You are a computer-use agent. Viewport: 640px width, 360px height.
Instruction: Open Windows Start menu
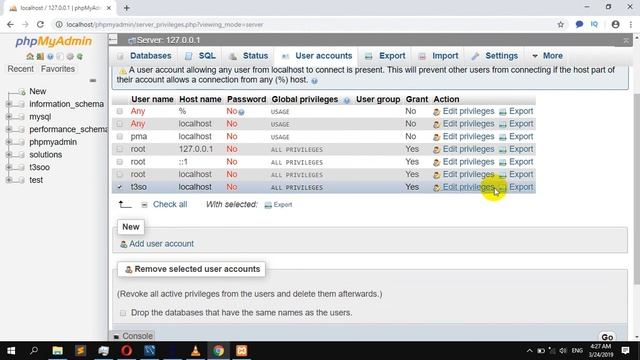[x=11, y=351]
